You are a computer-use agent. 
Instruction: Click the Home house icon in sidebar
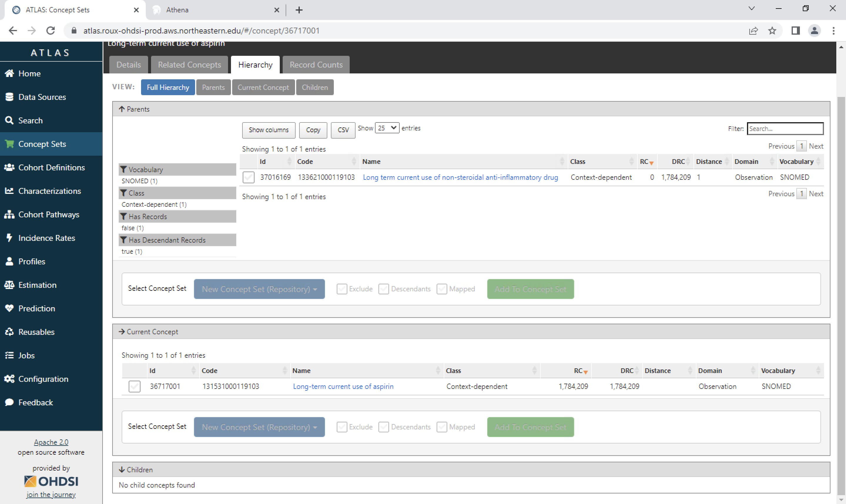[9, 73]
